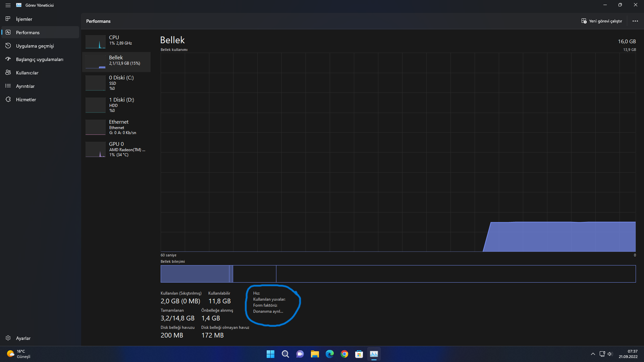This screenshot has width=644, height=362.
Task: Click the Ayrıntılar list icon
Action: pyautogui.click(x=8, y=86)
